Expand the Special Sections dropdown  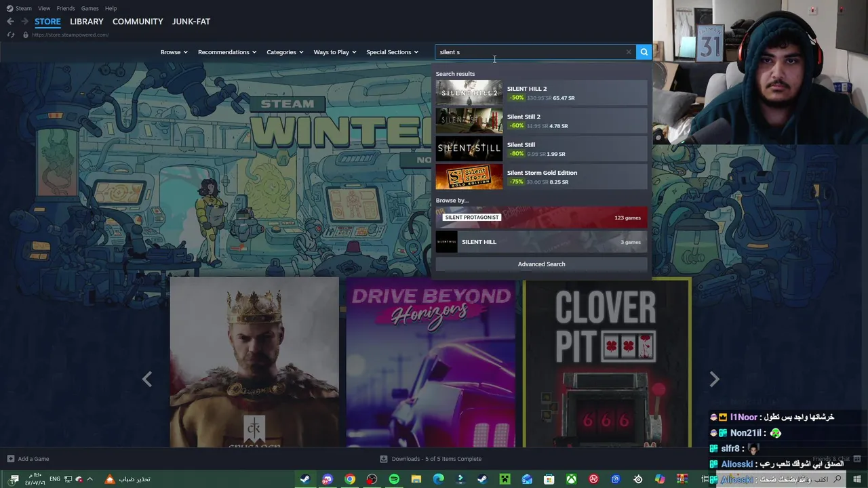[x=392, y=52]
